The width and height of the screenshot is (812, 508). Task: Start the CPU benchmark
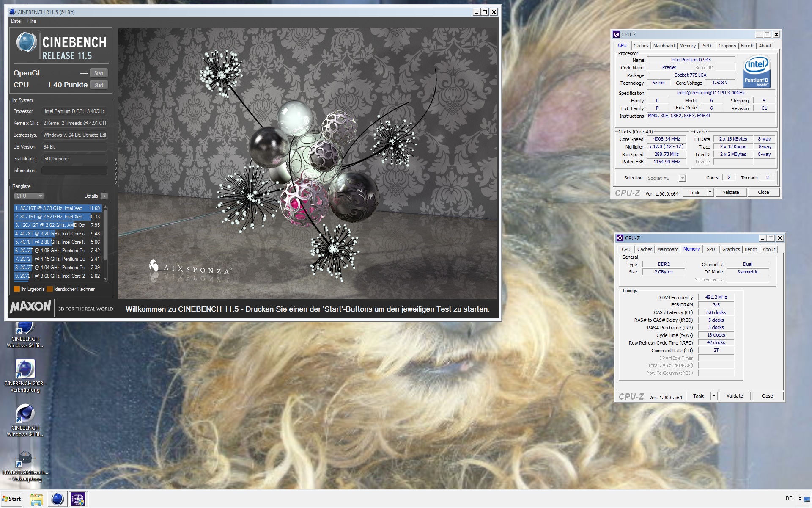tap(99, 85)
